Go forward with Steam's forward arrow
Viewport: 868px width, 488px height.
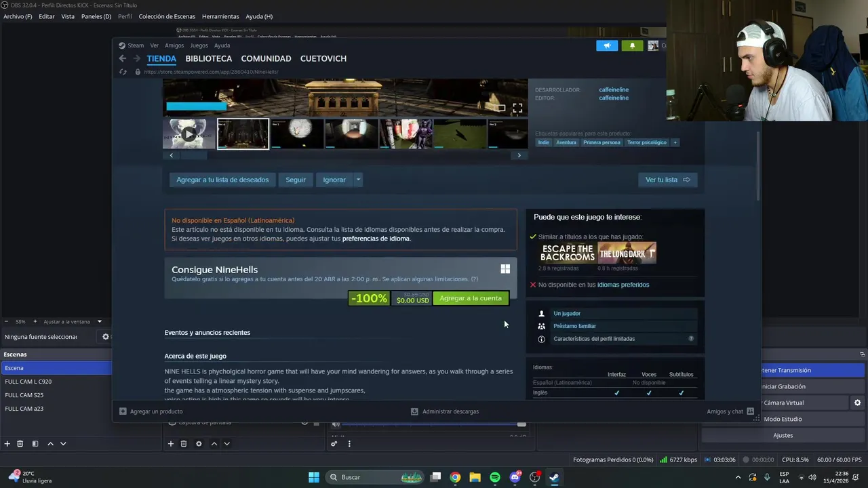coord(136,58)
